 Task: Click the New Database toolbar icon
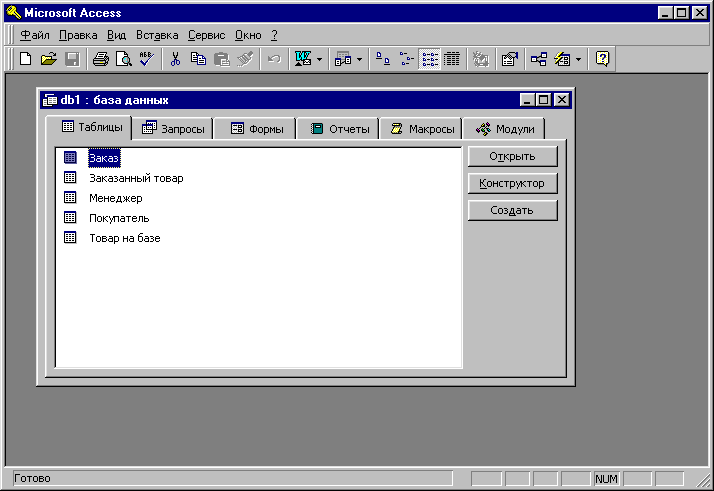tap(26, 59)
